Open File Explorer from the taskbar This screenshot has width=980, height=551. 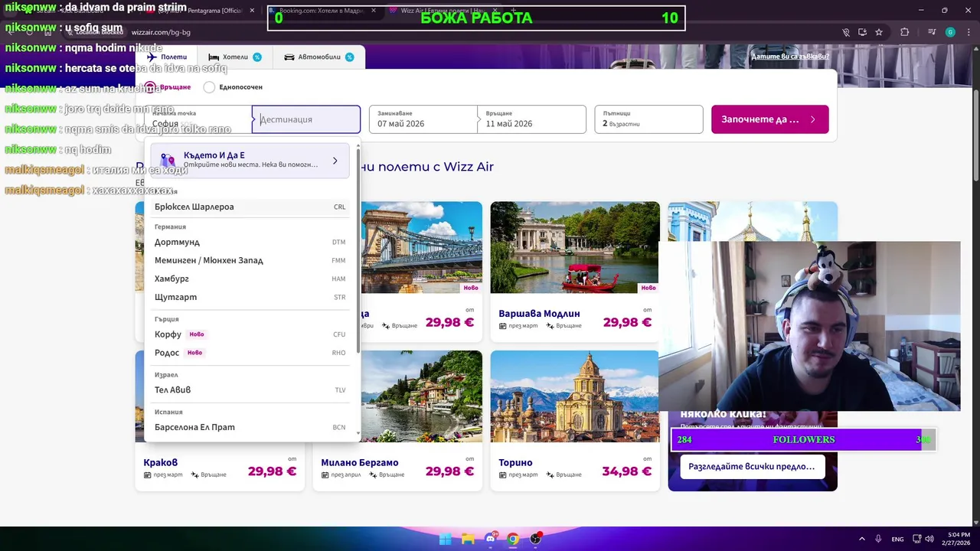pyautogui.click(x=468, y=539)
